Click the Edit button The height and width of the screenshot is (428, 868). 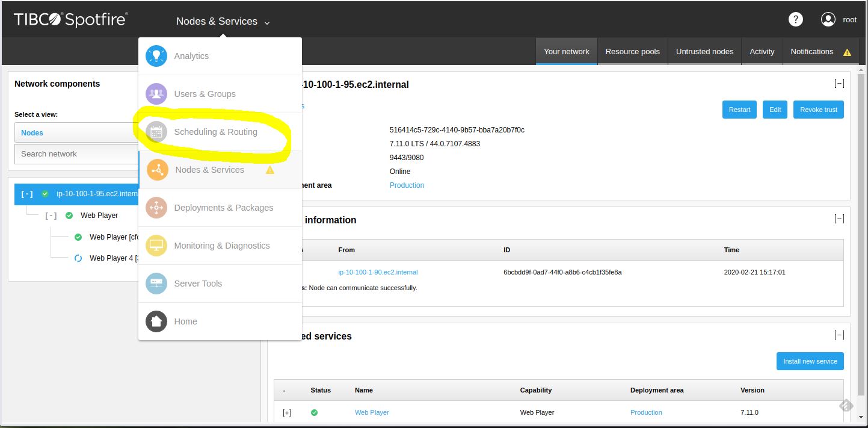point(775,110)
